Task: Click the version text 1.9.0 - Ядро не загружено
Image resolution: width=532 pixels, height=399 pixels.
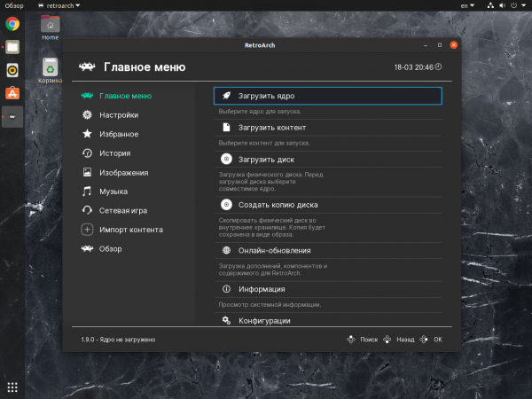Action: 118,340
